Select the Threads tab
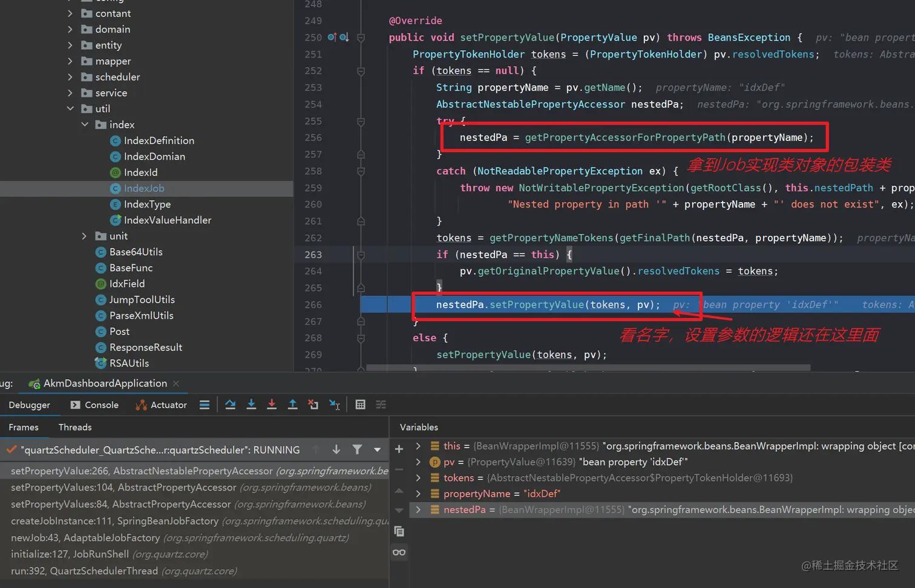The height and width of the screenshot is (588, 915). point(75,427)
